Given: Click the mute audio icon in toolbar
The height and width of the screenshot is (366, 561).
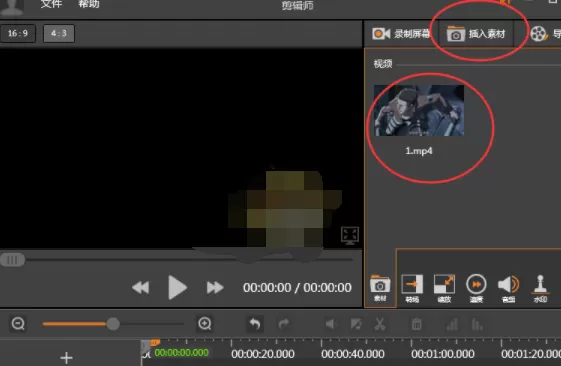Looking at the screenshot, I should point(331,324).
